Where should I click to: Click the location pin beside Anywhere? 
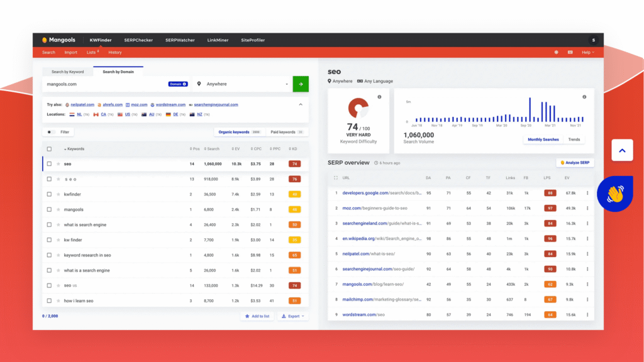pyautogui.click(x=199, y=84)
